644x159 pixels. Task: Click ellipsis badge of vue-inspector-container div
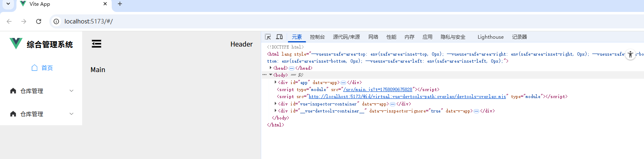pos(393,104)
